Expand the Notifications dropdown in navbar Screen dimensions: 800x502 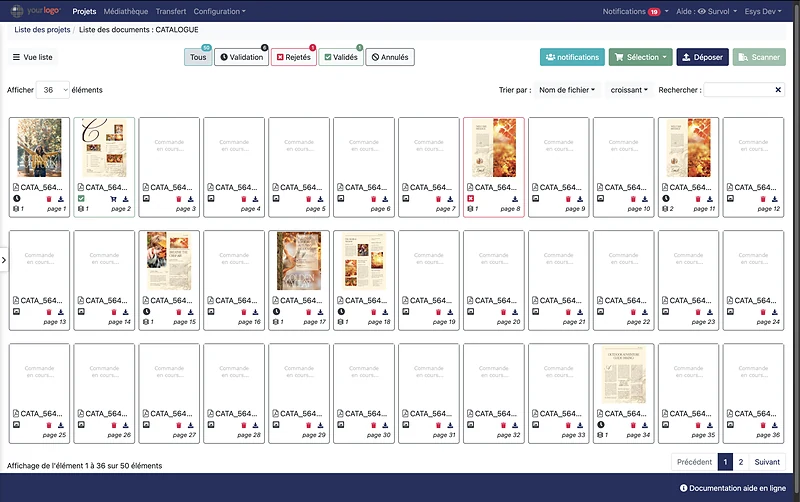click(x=635, y=11)
